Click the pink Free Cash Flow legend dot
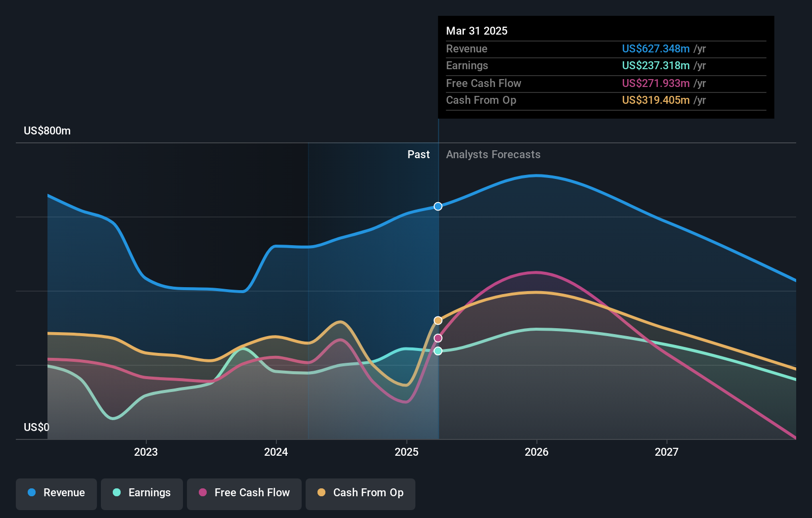The height and width of the screenshot is (518, 812). pos(203,492)
